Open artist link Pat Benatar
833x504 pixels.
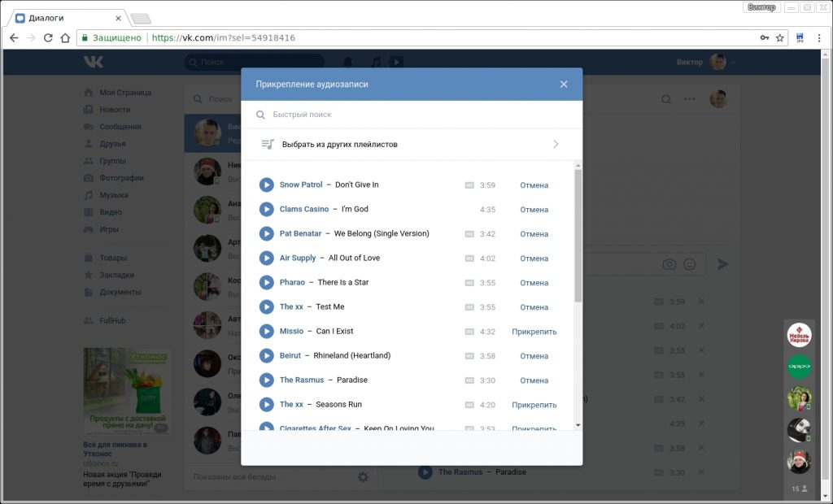click(x=300, y=233)
